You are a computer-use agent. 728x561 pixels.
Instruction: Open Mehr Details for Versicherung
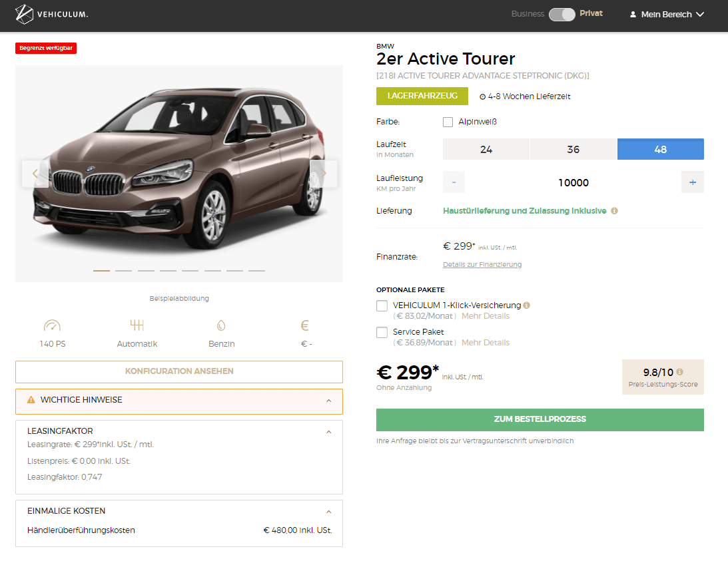pyautogui.click(x=485, y=316)
